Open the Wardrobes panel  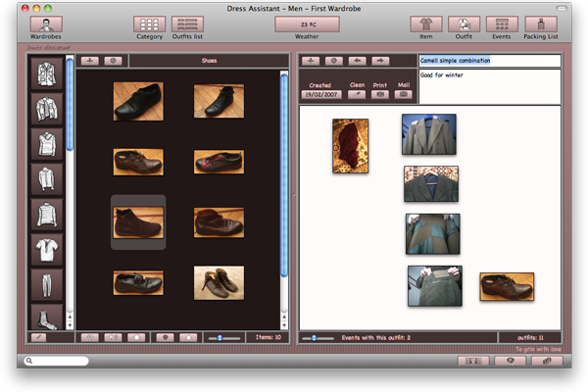coord(45,24)
